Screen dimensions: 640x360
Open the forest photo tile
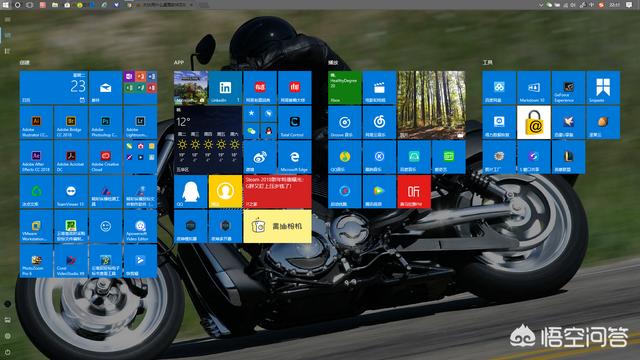[431, 105]
